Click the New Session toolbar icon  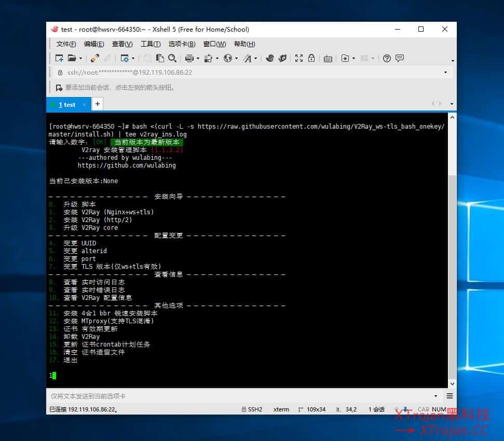pos(59,58)
